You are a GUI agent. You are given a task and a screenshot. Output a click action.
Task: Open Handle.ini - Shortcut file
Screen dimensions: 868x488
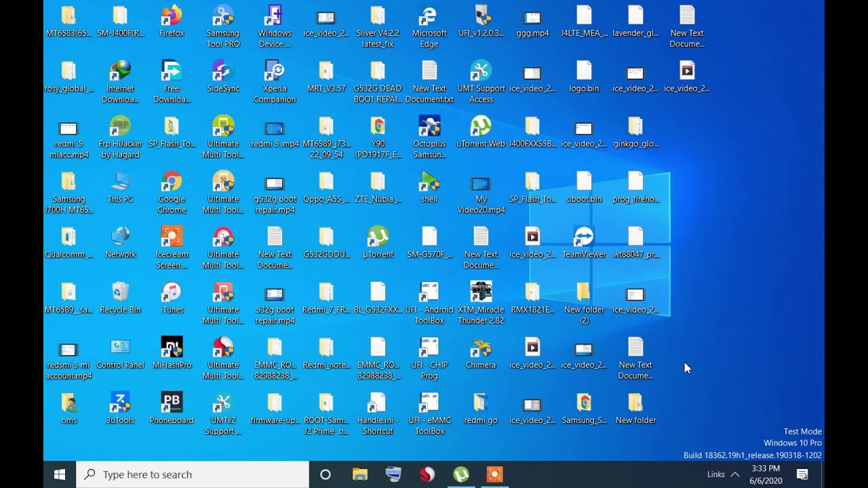click(x=378, y=414)
